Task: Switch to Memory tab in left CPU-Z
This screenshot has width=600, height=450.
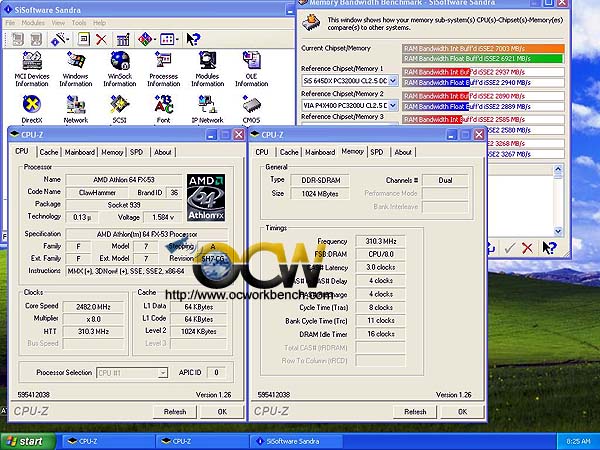Action: 112,152
